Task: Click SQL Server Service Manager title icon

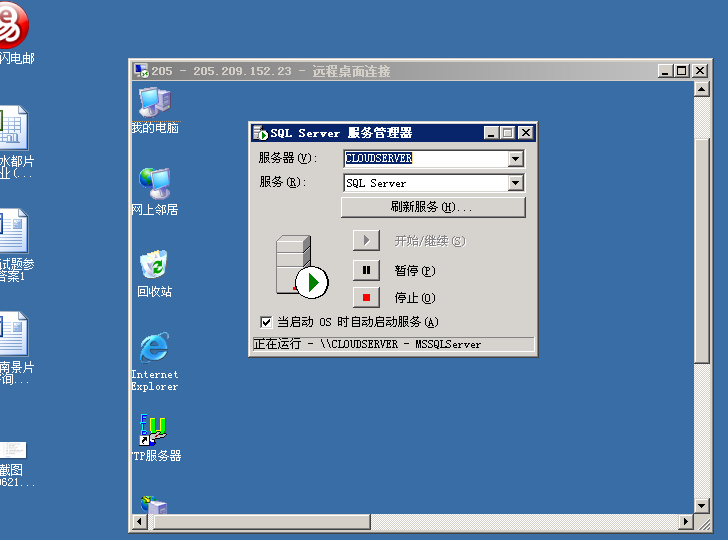Action: point(260,133)
